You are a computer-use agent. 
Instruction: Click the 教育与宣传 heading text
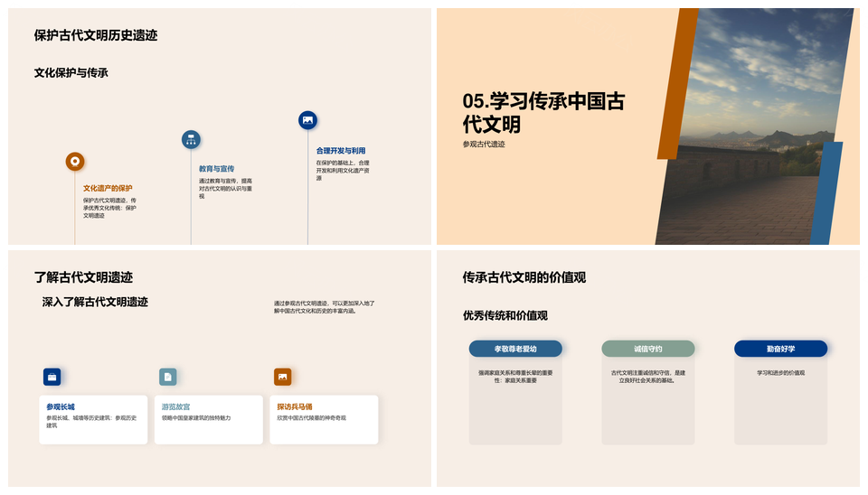217,169
